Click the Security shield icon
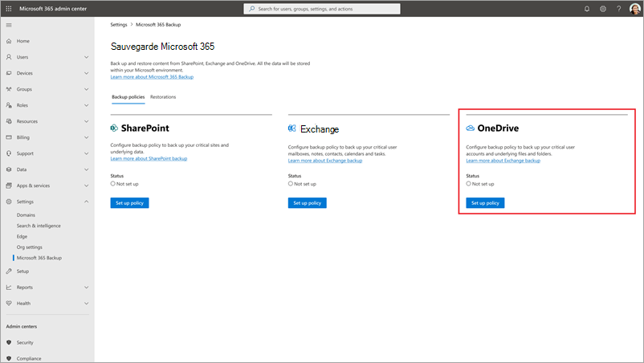The height and width of the screenshot is (363, 644). pos(9,342)
